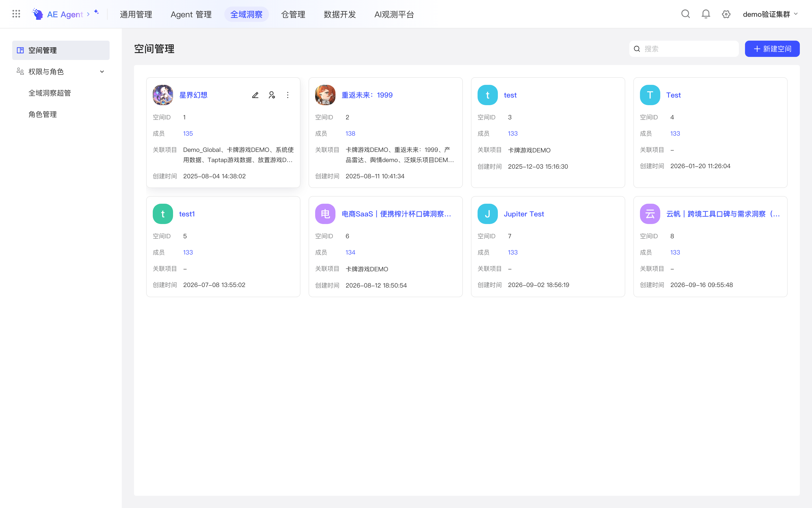Switch to 通用管理 tab
Screen dimensions: 812x508
pyautogui.click(x=136, y=14)
